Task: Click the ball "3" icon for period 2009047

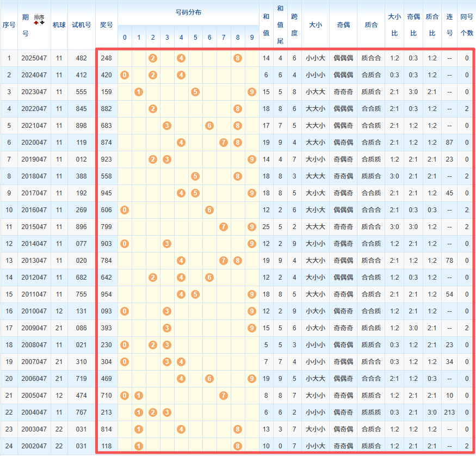Action: (166, 328)
